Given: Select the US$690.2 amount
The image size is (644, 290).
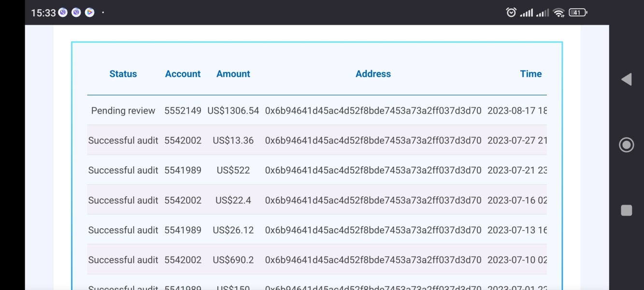Looking at the screenshot, I should coord(233,260).
